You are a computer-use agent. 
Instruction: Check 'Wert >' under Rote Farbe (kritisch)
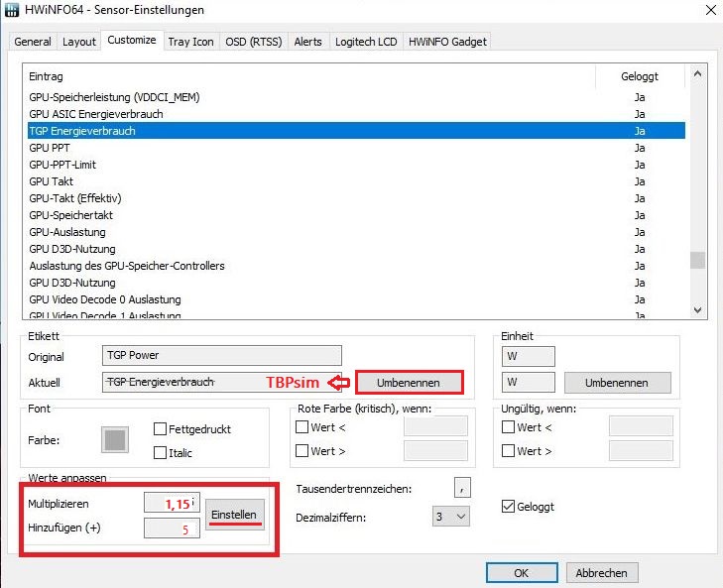tap(302, 450)
